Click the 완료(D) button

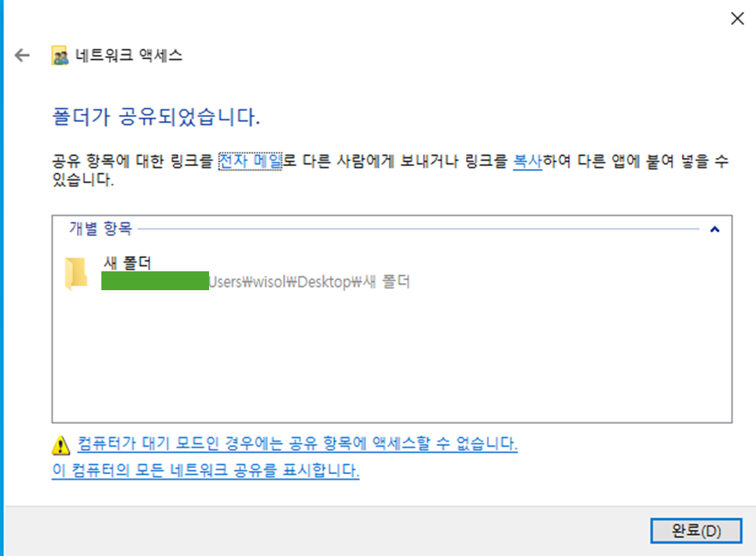point(695,531)
